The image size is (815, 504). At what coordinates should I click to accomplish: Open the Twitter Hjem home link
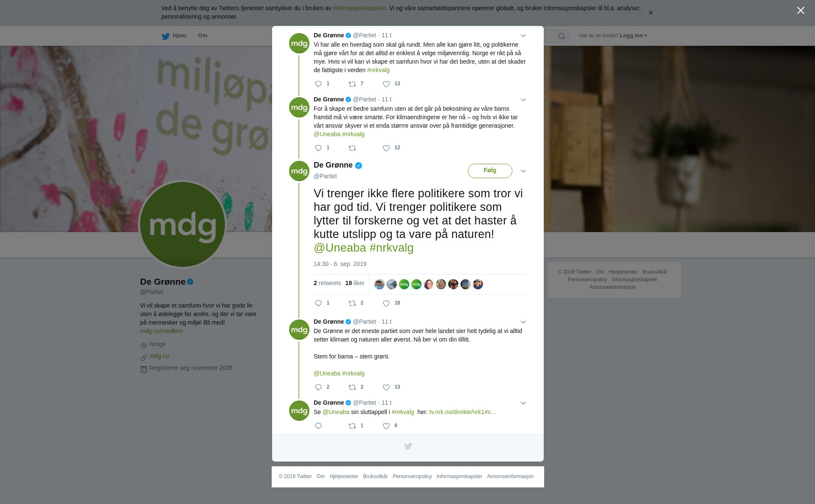pyautogui.click(x=174, y=36)
